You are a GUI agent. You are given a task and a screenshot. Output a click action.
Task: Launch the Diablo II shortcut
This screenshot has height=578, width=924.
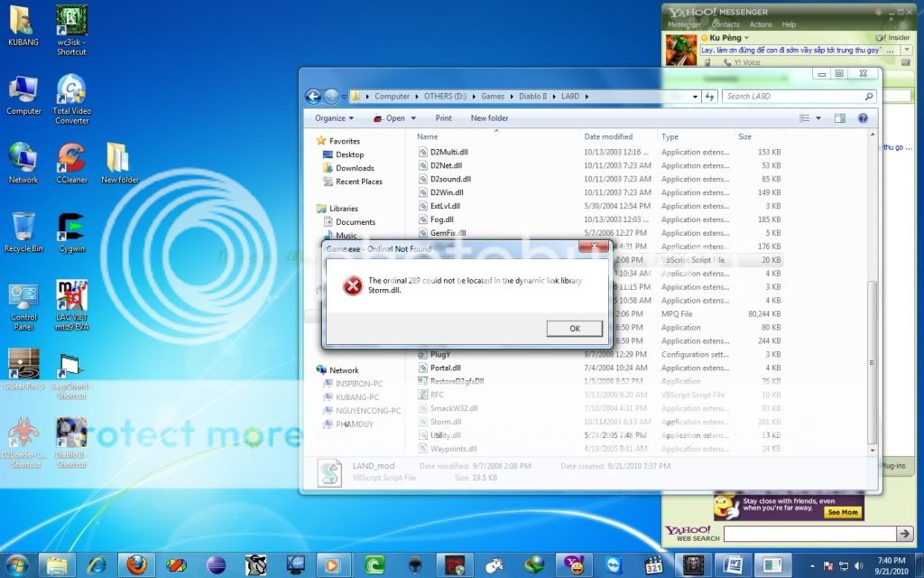click(x=71, y=443)
